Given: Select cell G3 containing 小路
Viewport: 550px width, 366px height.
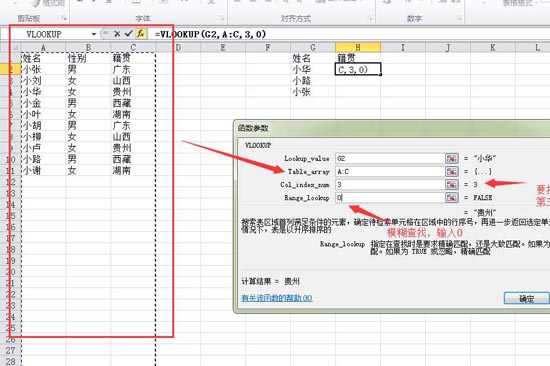Looking at the screenshot, I should pyautogui.click(x=313, y=81).
